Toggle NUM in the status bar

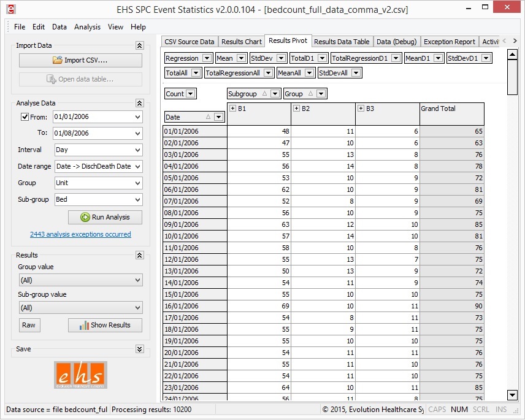(x=459, y=409)
